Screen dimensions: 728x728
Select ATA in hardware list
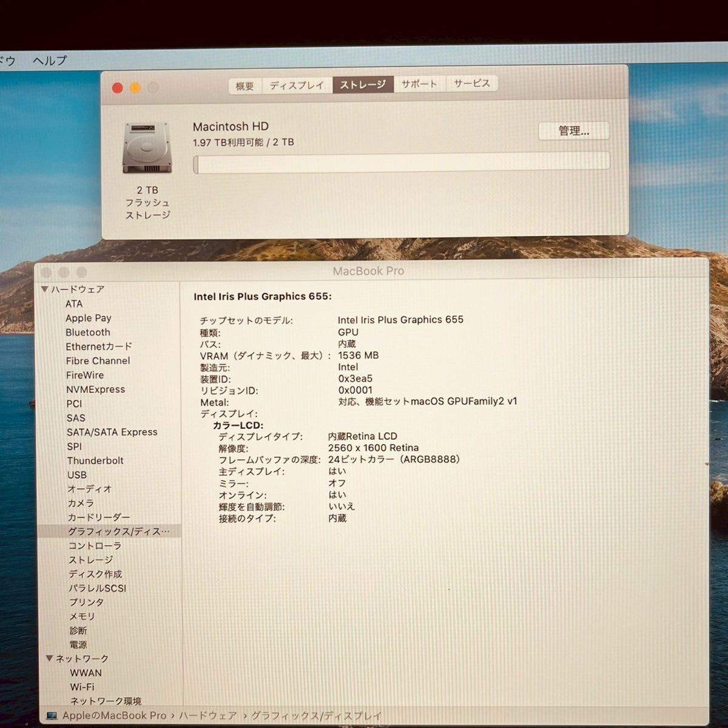pos(74,304)
